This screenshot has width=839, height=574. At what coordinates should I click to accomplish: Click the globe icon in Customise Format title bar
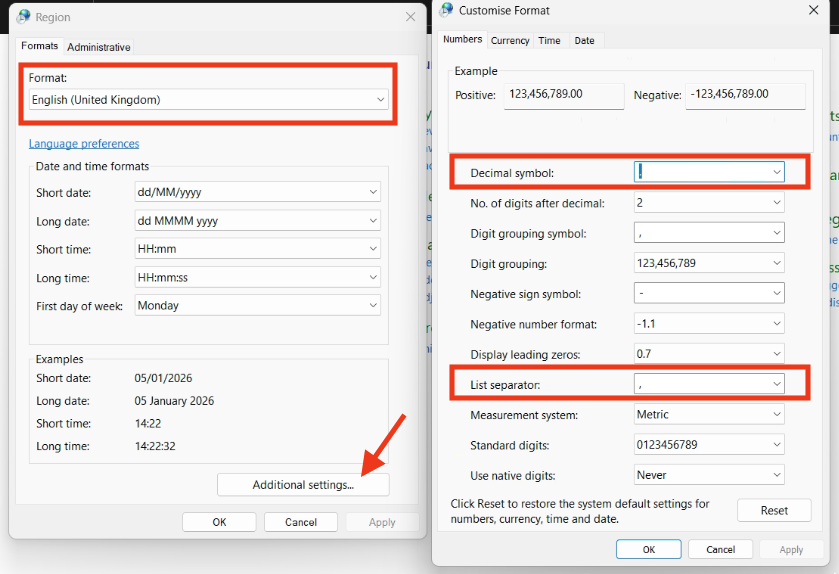click(445, 10)
